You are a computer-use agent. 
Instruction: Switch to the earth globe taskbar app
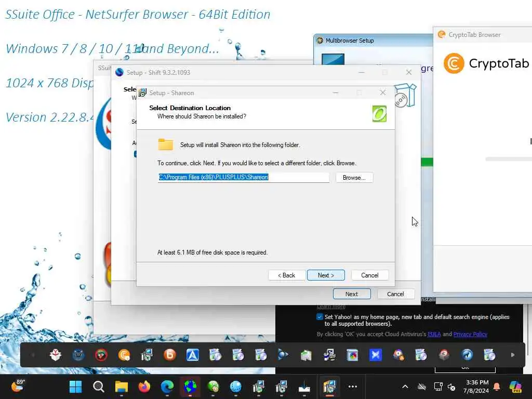tap(190, 387)
